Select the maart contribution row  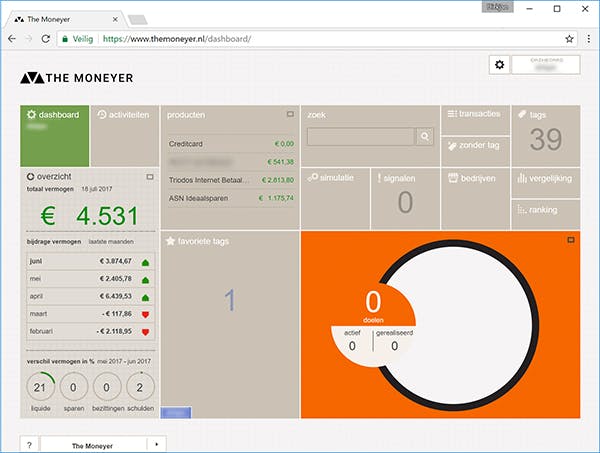91,314
